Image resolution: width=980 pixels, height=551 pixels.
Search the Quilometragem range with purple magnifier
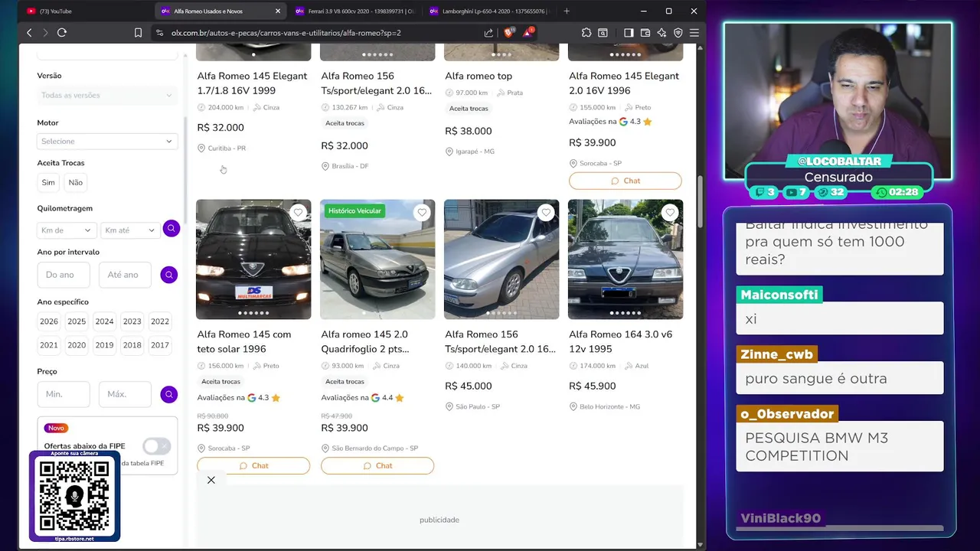(171, 229)
